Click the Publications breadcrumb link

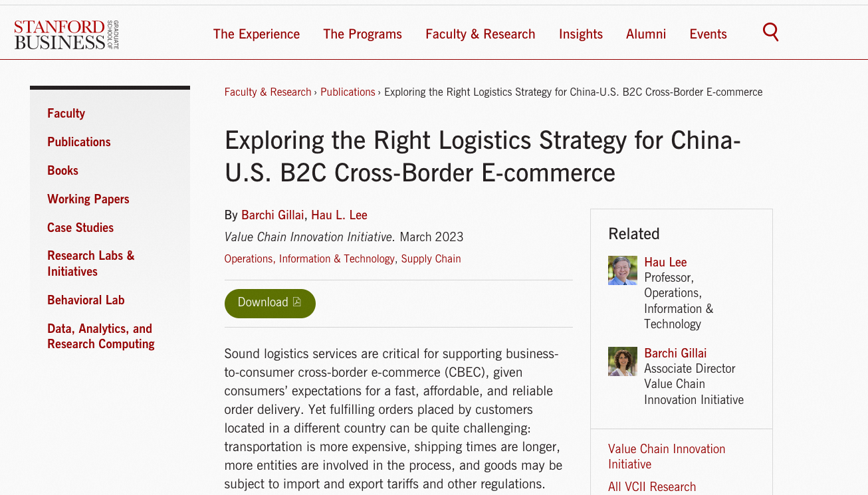point(348,92)
